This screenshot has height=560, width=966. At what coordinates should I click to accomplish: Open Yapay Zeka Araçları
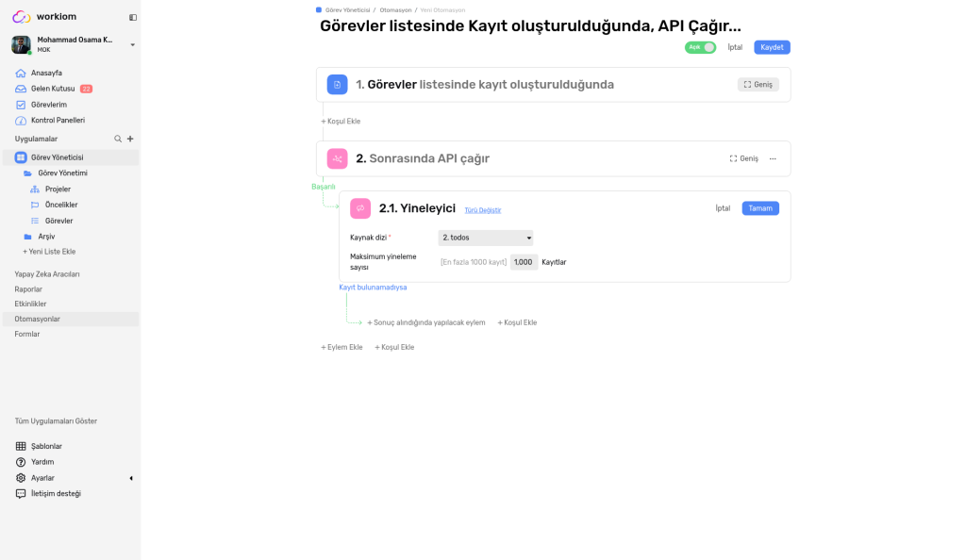pos(47,274)
